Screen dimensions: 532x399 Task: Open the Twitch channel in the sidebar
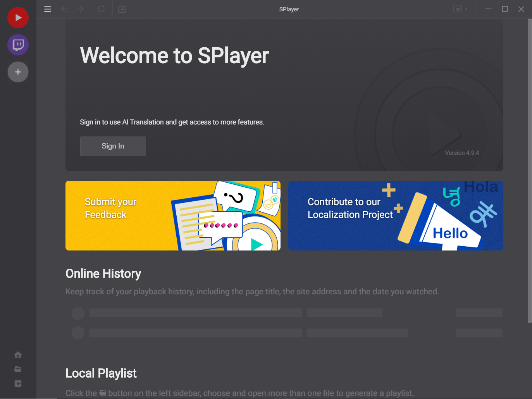point(18,45)
